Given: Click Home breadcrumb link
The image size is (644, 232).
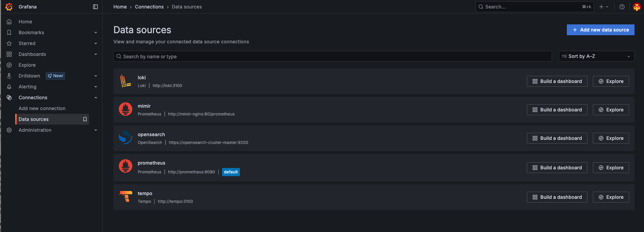Looking at the screenshot, I should tap(120, 7).
